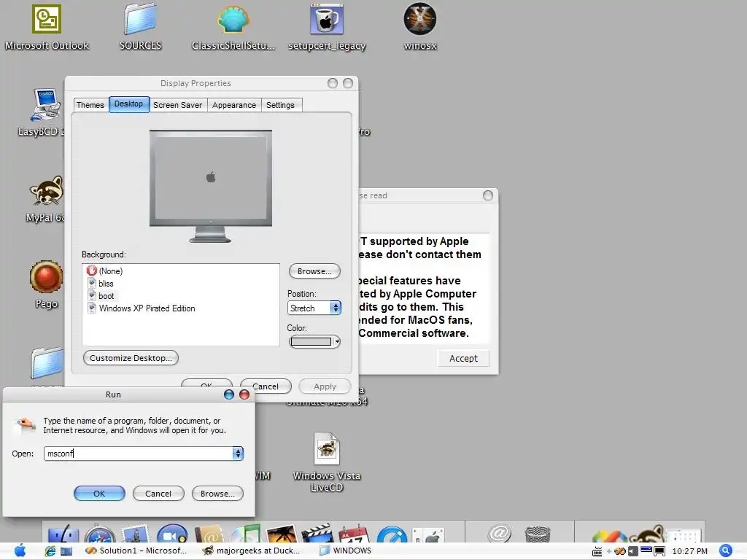This screenshot has width=747, height=560.
Task: Open the Address Book icon in the dock
Action: click(209, 534)
